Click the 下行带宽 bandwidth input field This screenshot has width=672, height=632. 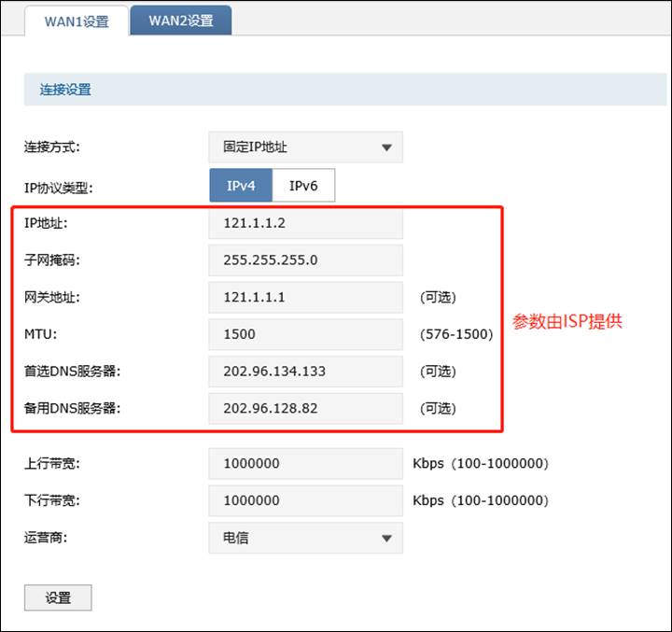pos(305,500)
